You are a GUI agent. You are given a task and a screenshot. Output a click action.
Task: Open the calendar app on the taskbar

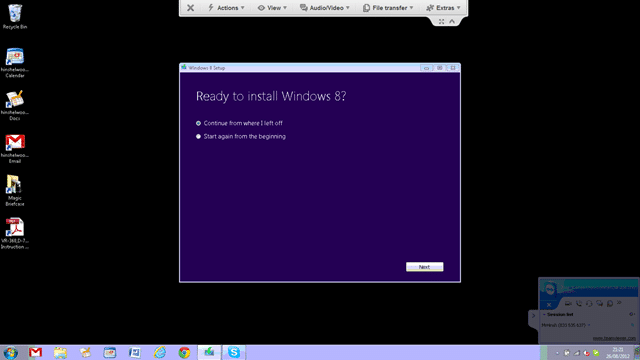[x=110, y=352]
